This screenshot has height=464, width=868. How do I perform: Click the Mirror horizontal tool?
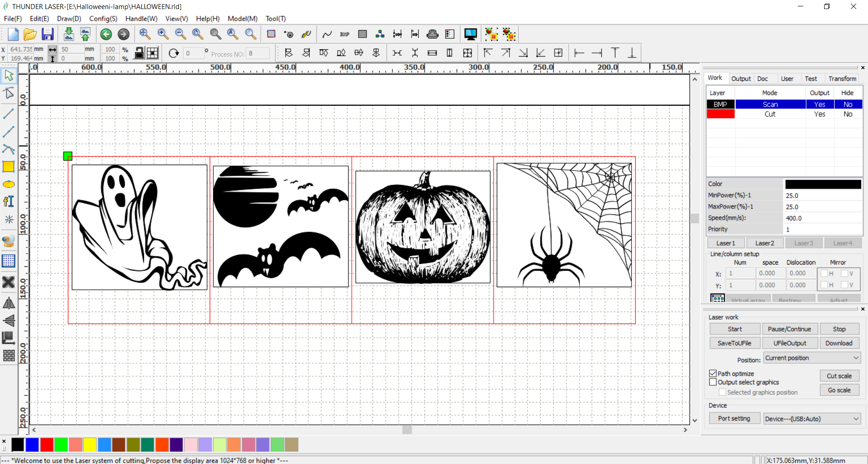9,303
